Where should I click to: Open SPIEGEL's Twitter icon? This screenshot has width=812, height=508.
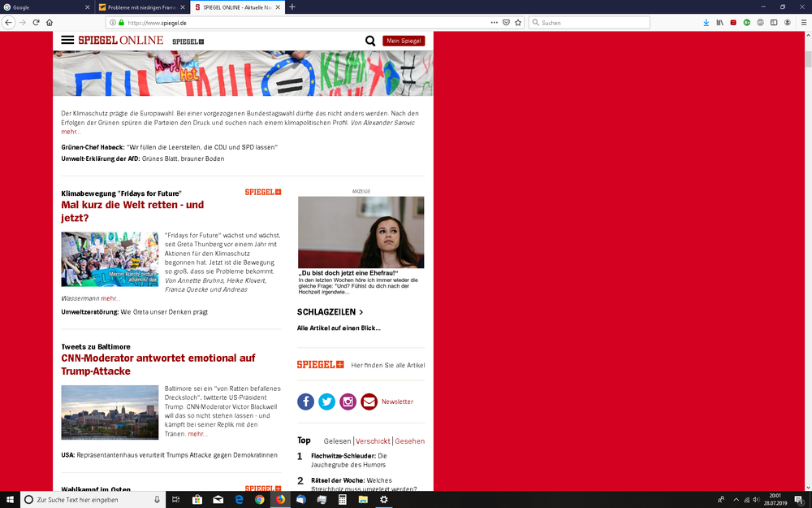326,402
